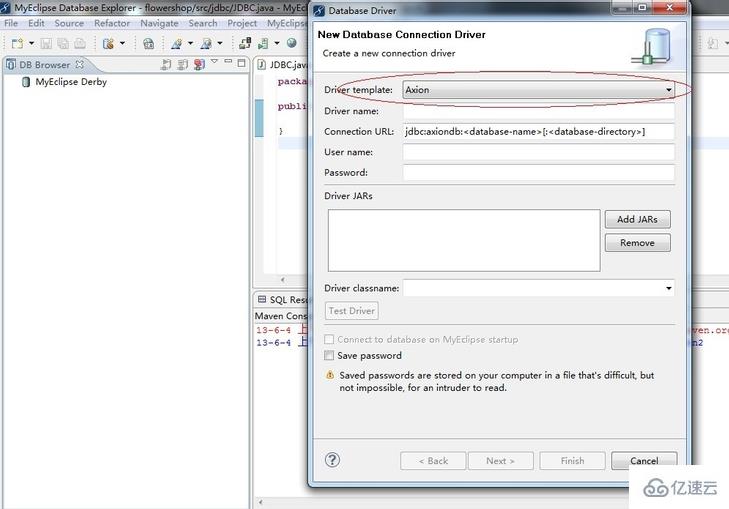Open the New wizard dropdown arrow

31,44
